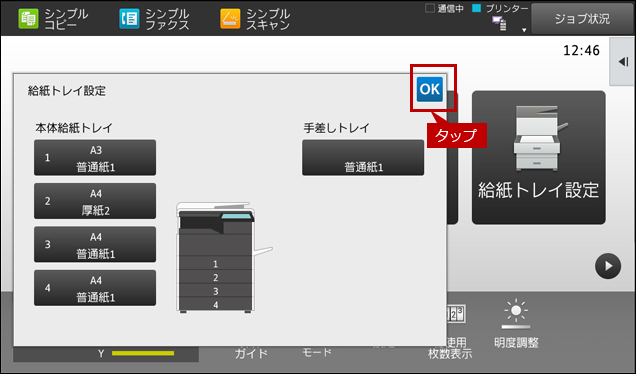Open the printer status dropdown arrow
Image resolution: width=636 pixels, height=374 pixels.
(524, 30)
